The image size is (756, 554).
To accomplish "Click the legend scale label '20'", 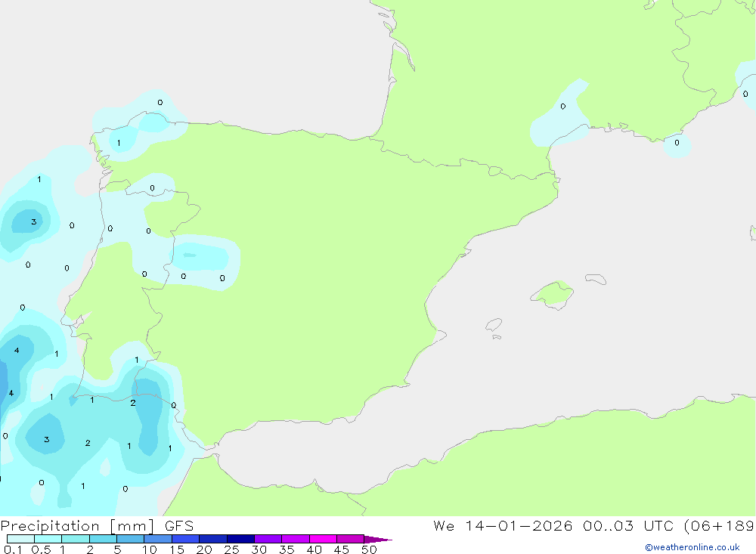I will pos(204,549).
